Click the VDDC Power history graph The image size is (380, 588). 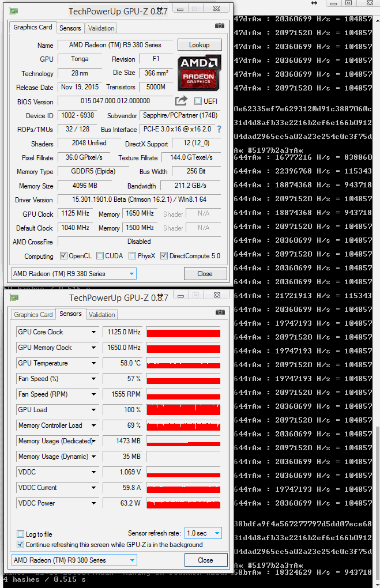(183, 503)
